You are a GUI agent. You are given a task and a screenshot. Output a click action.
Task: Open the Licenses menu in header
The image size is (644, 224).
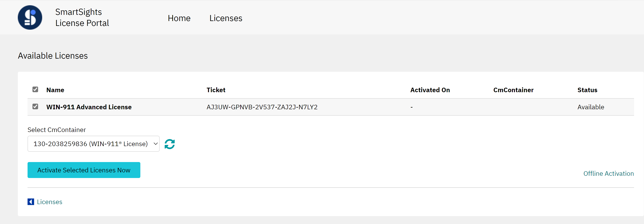(x=226, y=18)
